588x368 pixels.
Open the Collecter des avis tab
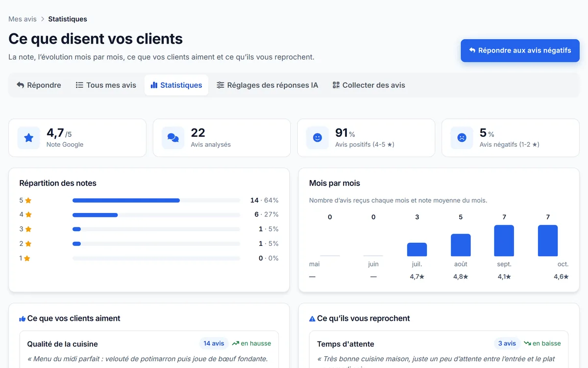pyautogui.click(x=369, y=85)
